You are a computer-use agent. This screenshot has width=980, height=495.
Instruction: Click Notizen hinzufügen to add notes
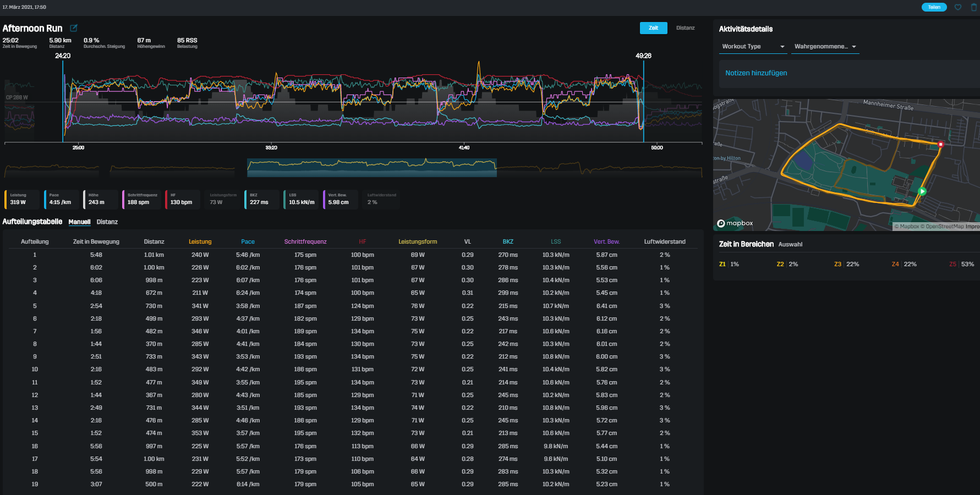point(755,73)
